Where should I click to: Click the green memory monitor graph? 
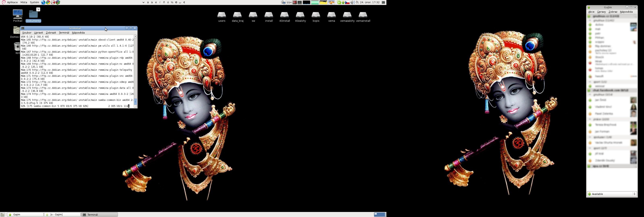pos(315,2)
